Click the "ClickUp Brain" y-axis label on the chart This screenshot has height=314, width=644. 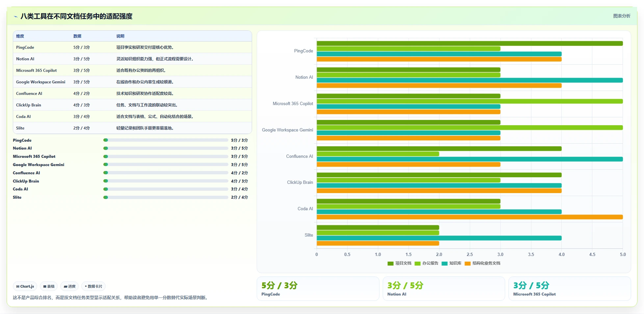[x=300, y=183]
